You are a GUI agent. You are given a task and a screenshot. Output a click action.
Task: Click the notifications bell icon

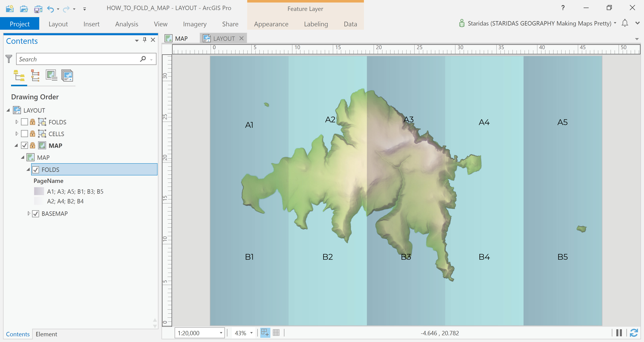[x=625, y=23]
